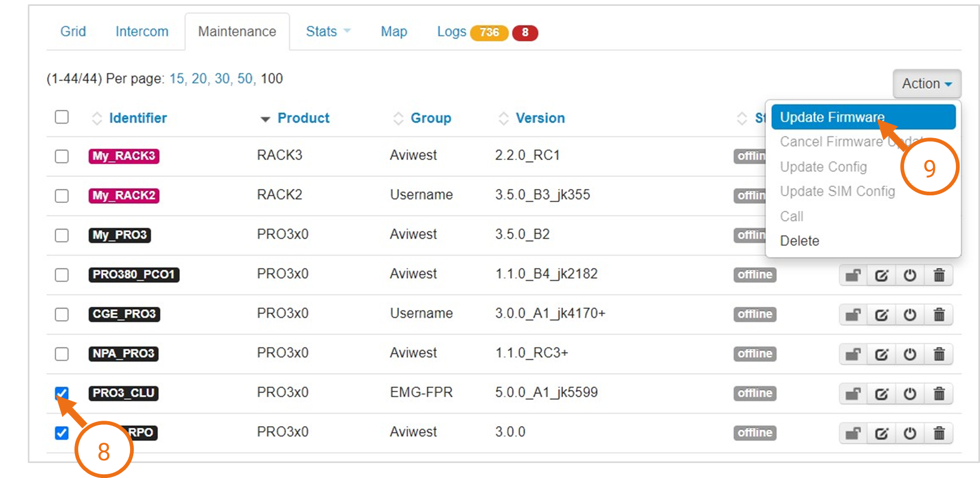Click the unlock icon for NPA_PRO3 row
The height and width of the screenshot is (478, 980).
853,354
